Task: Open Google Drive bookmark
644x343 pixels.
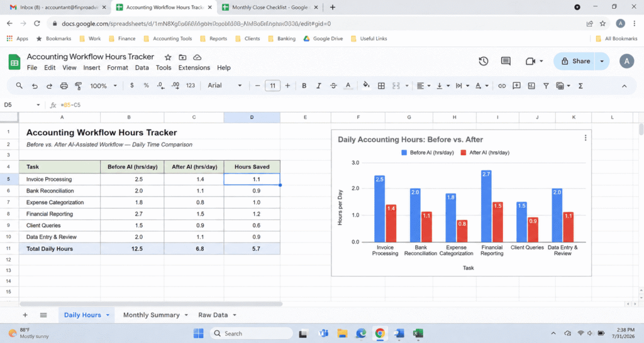Action: pos(323,38)
